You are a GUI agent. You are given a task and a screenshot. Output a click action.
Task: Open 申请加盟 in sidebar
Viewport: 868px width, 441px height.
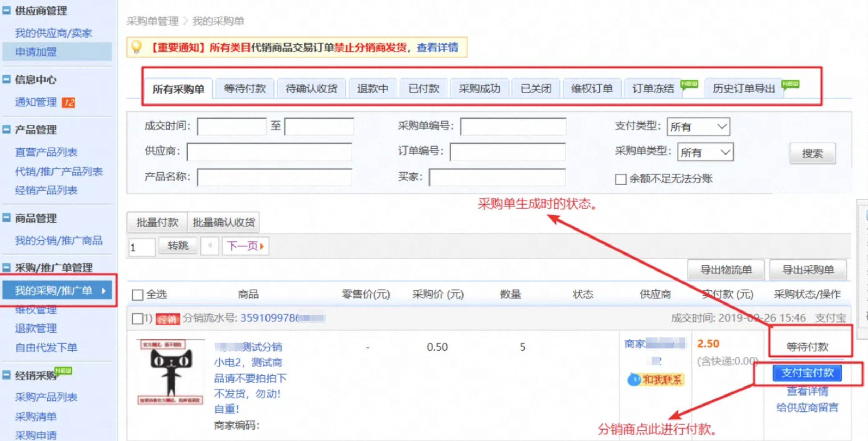[x=35, y=52]
